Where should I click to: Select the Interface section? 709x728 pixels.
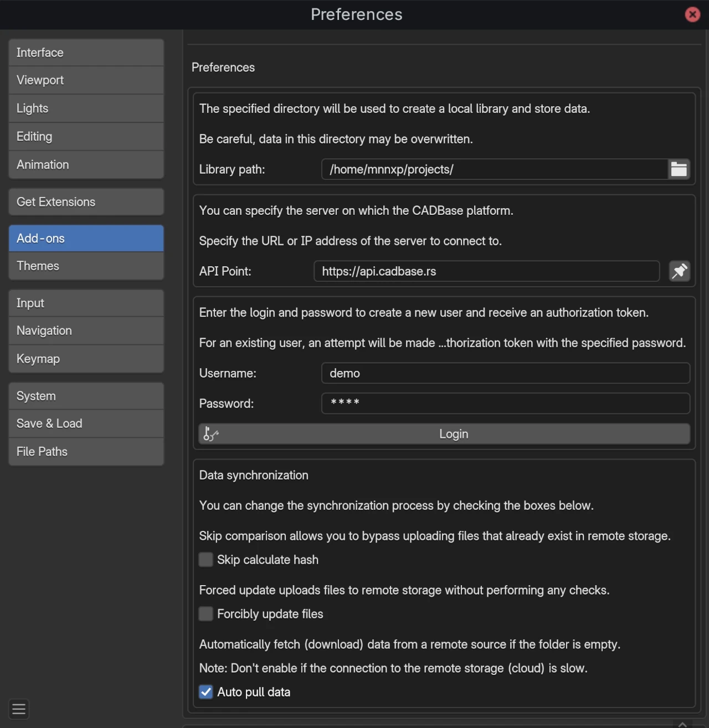point(86,52)
